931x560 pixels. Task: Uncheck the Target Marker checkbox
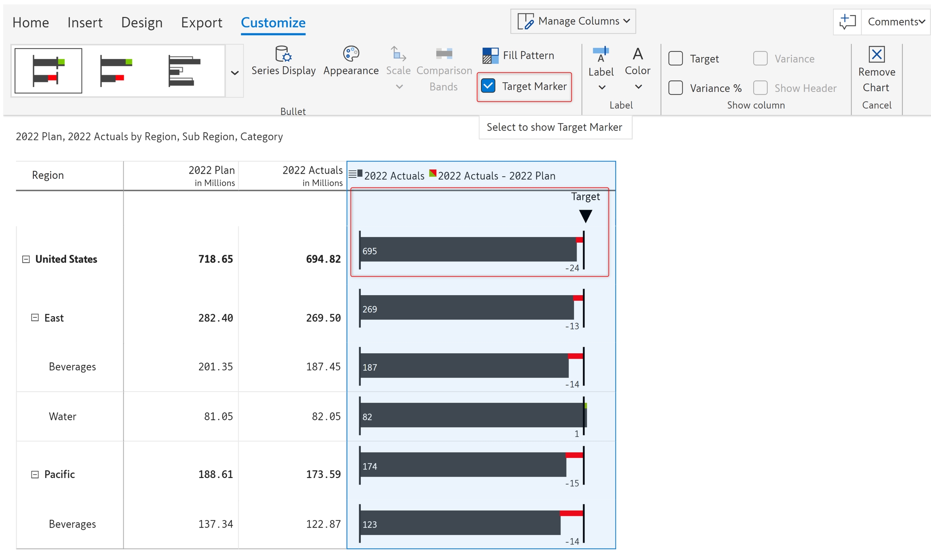coord(489,86)
